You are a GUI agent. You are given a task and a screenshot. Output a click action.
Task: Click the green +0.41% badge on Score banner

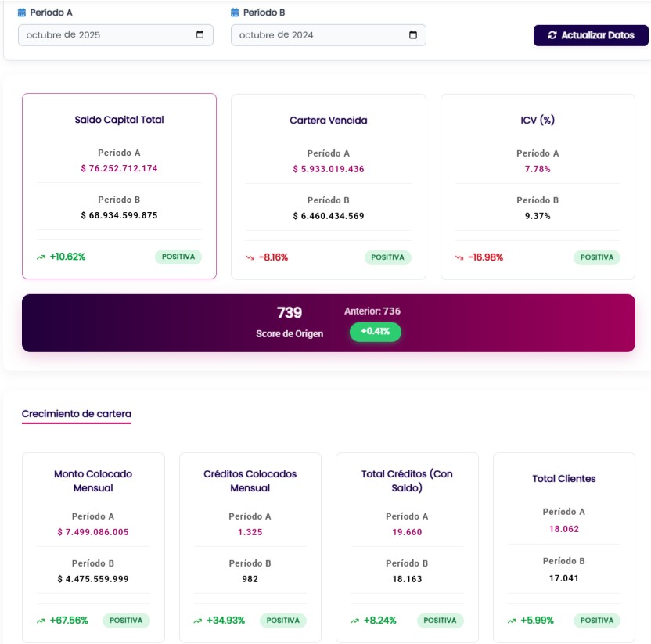pyautogui.click(x=376, y=332)
